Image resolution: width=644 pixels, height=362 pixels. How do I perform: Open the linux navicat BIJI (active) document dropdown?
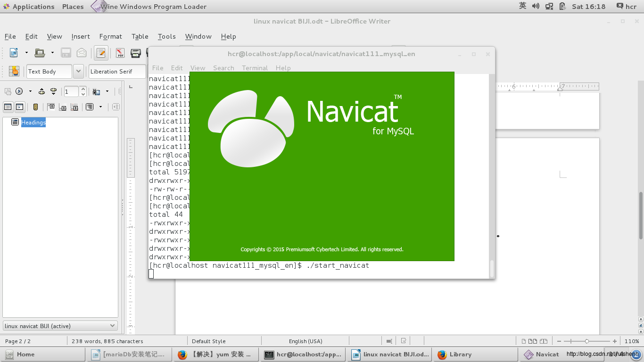coord(60,326)
